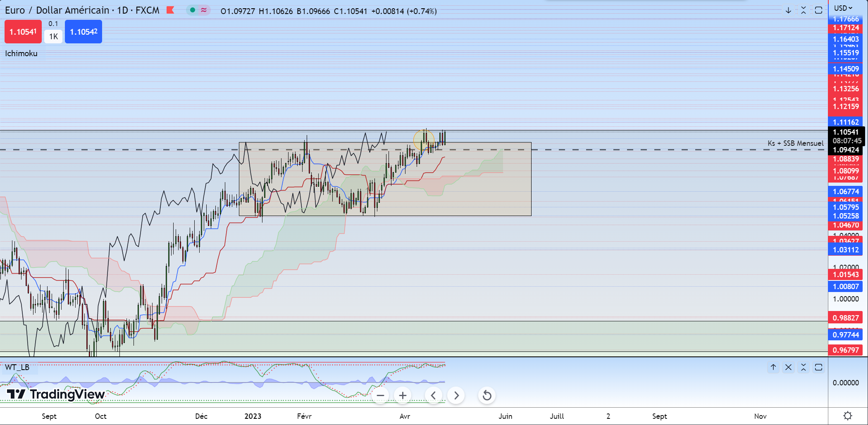Click the 1.09424 price label on axis
The image size is (868, 425).
coord(846,150)
